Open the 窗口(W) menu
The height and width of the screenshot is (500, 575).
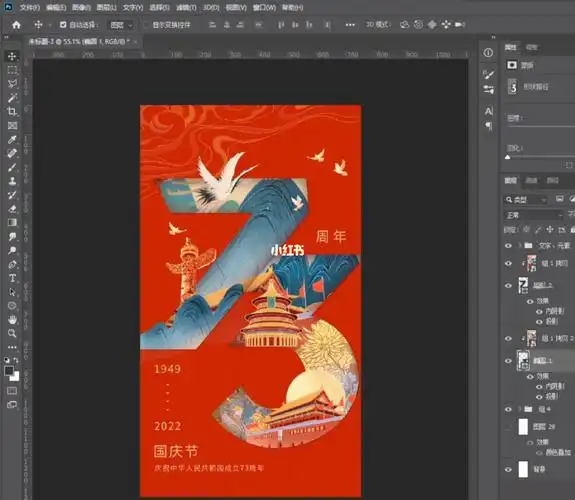pyautogui.click(x=264, y=7)
